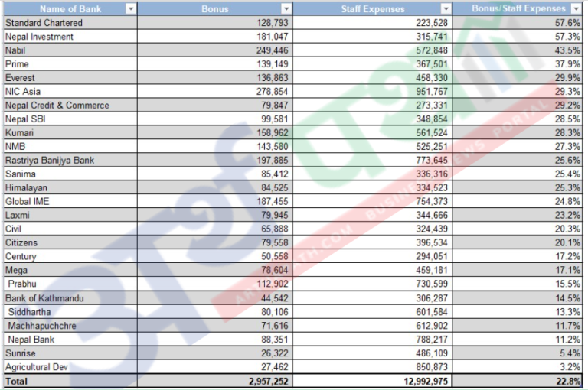Select the Name of Bank header cell

tap(70, 9)
